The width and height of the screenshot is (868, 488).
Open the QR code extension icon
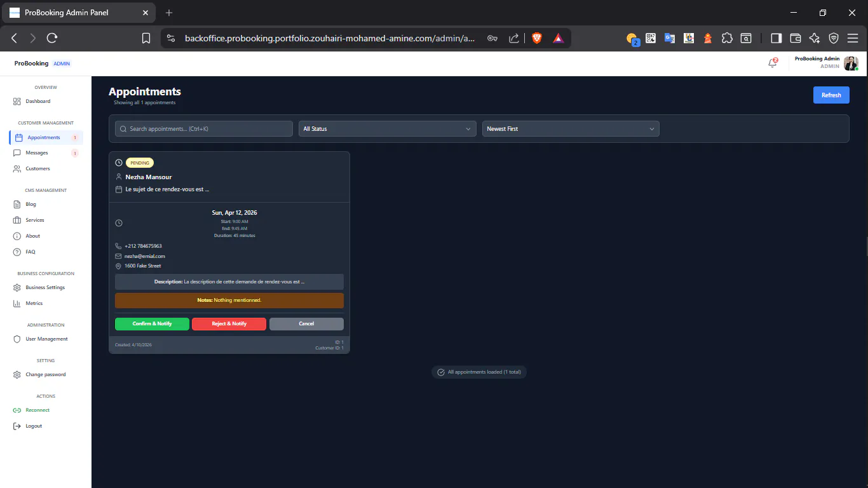[x=651, y=38]
